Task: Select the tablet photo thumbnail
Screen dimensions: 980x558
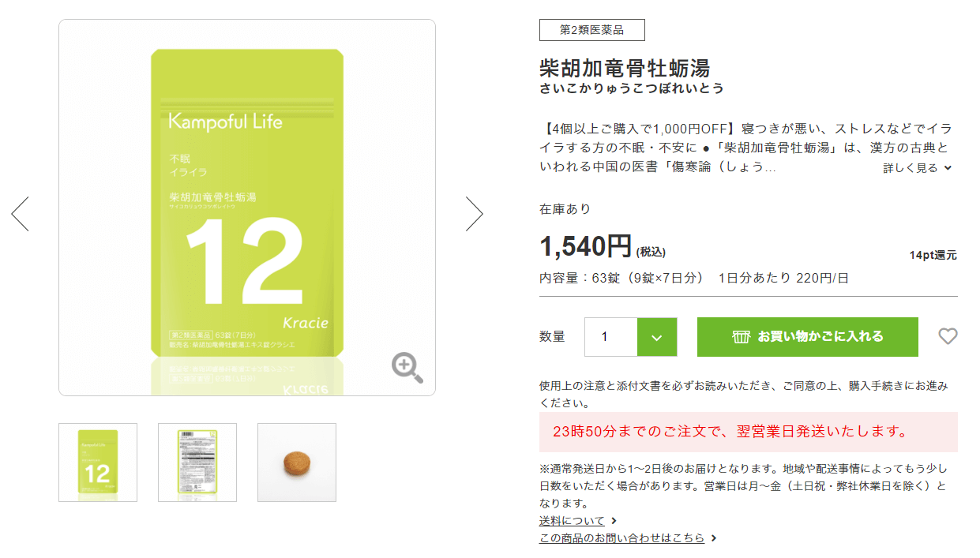Action: [297, 463]
